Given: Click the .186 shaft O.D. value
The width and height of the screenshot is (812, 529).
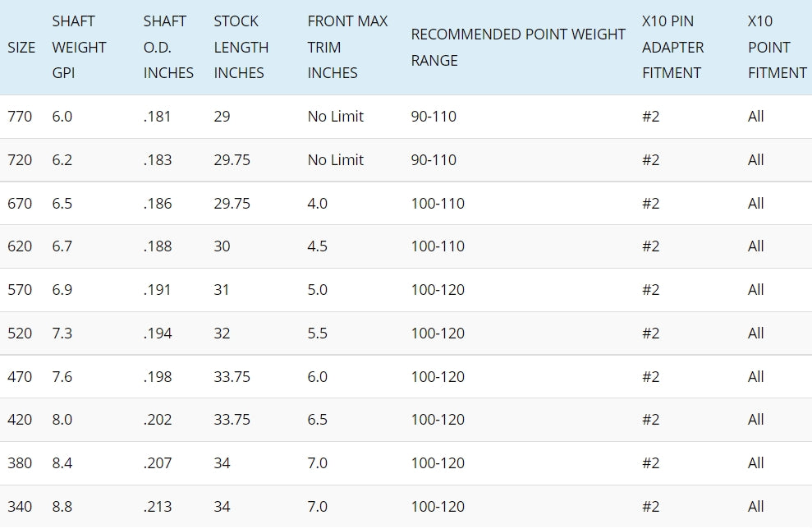Looking at the screenshot, I should (158, 204).
